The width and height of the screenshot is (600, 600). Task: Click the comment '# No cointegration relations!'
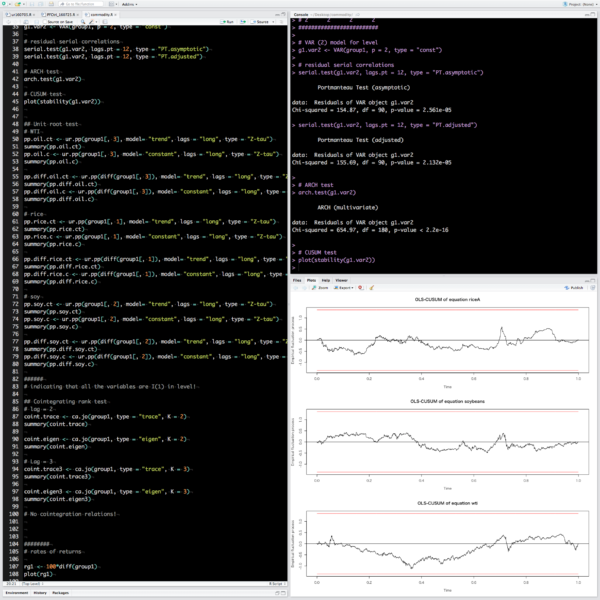70,514
